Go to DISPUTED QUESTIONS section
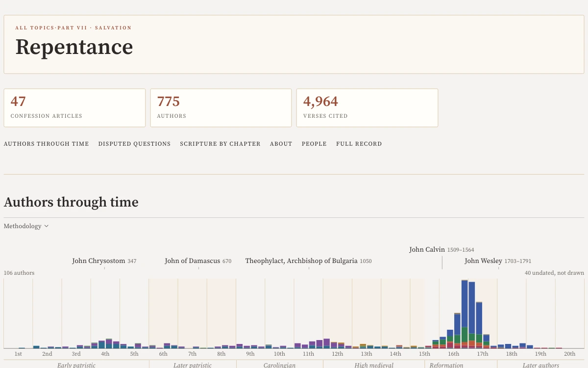Screen dimensions: 588x368 [134, 144]
